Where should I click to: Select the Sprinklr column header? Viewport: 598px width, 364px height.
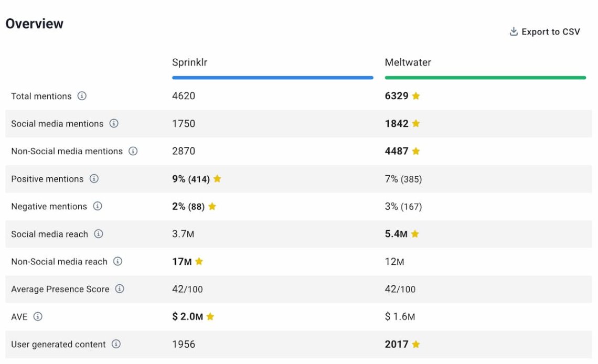click(189, 62)
